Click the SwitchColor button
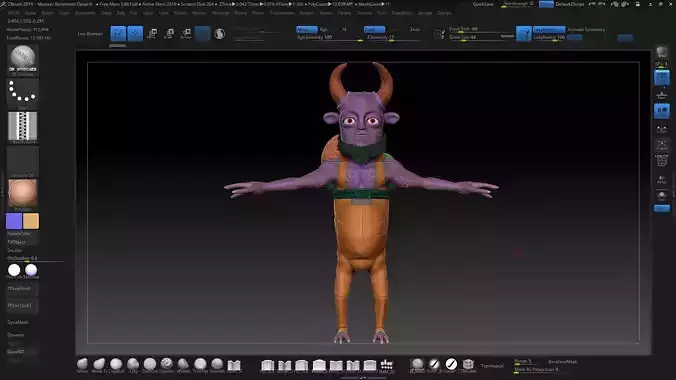This screenshot has width=676, height=380. [x=19, y=233]
